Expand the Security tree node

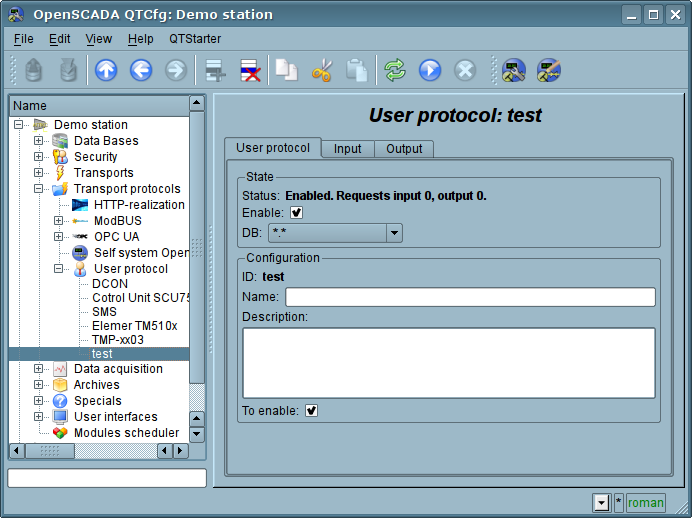[x=38, y=157]
